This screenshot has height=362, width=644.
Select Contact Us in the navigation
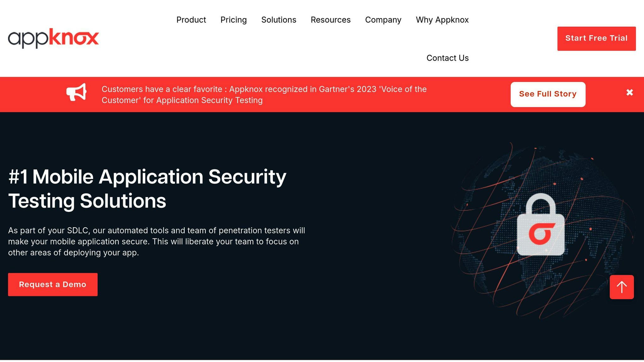click(447, 58)
